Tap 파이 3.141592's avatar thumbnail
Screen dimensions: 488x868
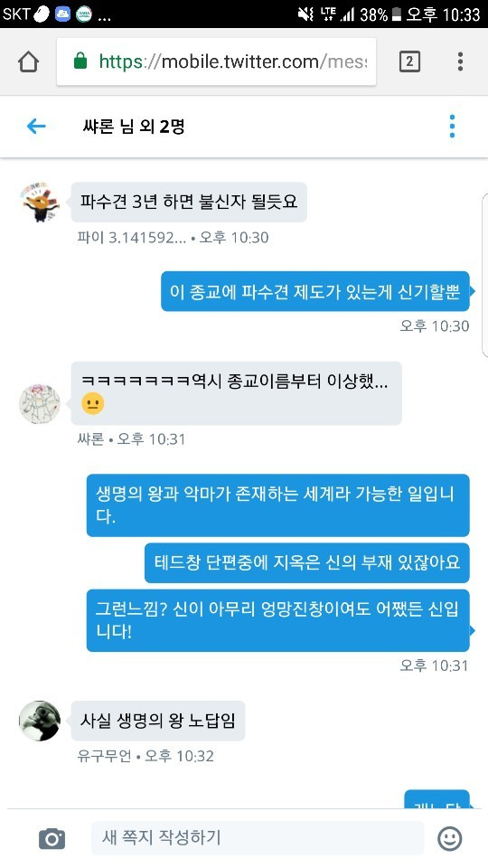(40, 202)
